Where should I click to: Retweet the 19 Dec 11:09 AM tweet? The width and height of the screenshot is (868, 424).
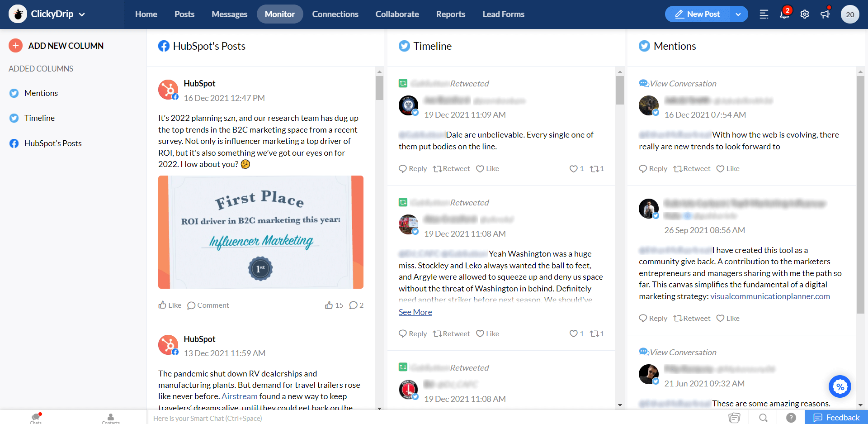(452, 168)
